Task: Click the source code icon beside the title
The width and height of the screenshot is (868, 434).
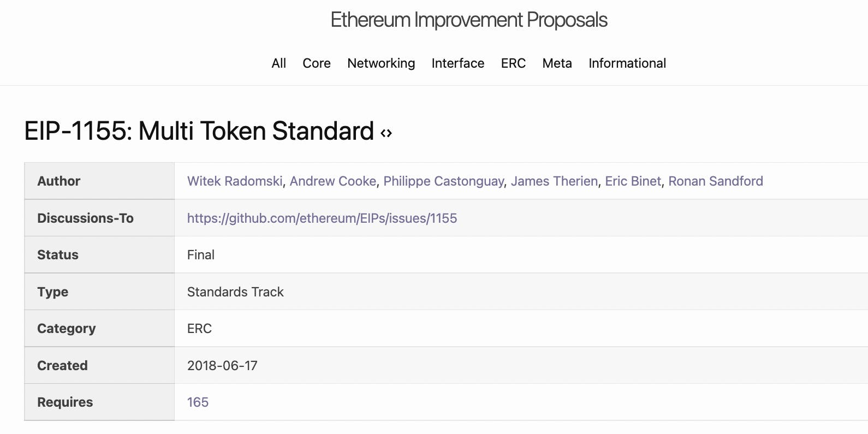Action: [x=387, y=133]
